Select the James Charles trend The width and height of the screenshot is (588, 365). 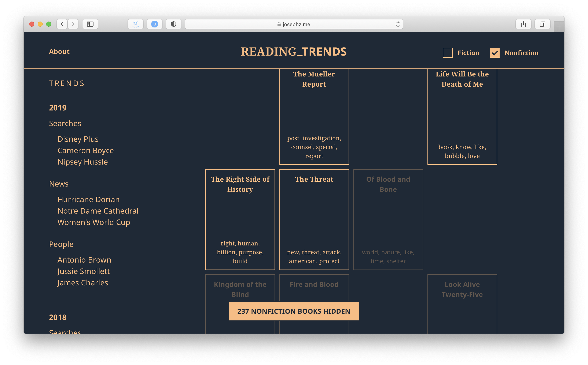point(83,283)
